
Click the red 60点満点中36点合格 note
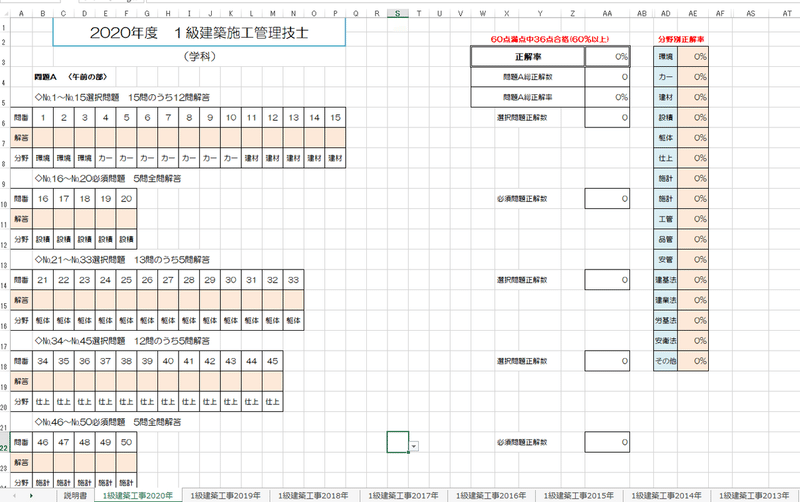tap(549, 39)
